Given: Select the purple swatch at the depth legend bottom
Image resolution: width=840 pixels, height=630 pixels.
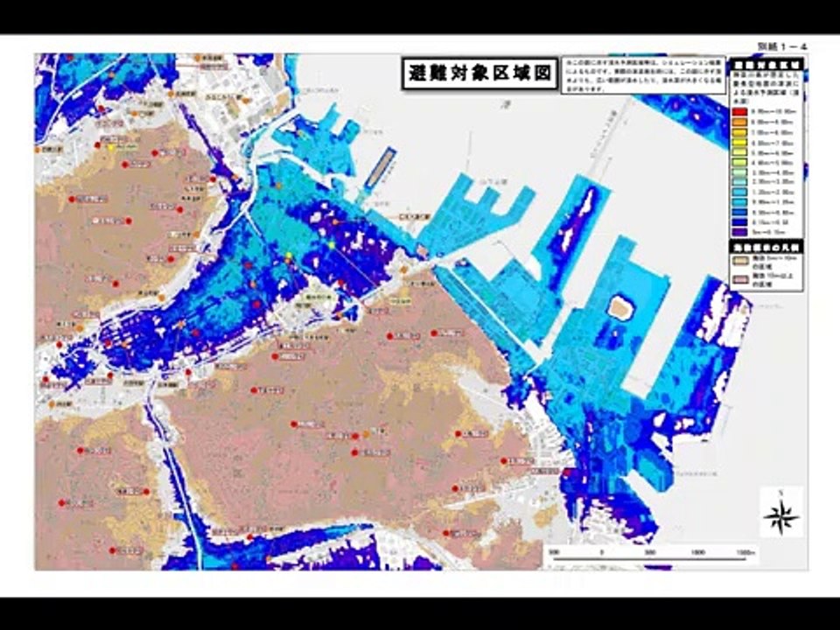Looking at the screenshot, I should [x=740, y=233].
